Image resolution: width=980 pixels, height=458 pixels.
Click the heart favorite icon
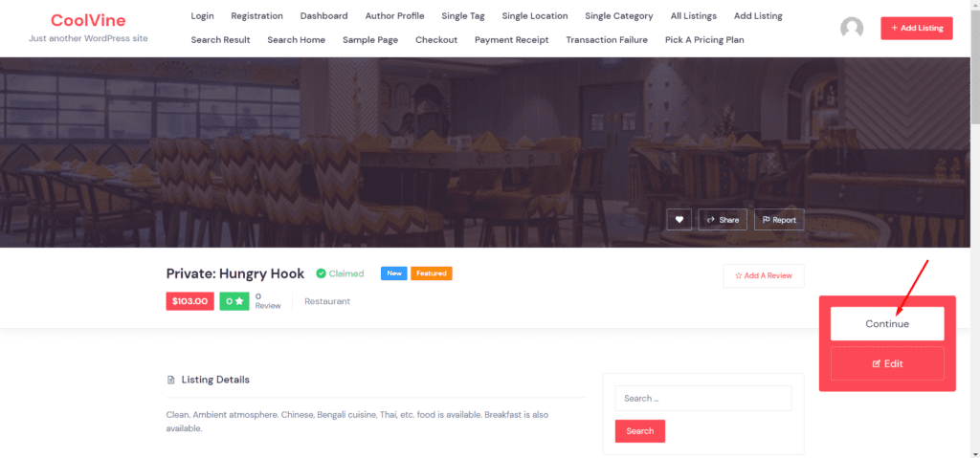(x=679, y=219)
